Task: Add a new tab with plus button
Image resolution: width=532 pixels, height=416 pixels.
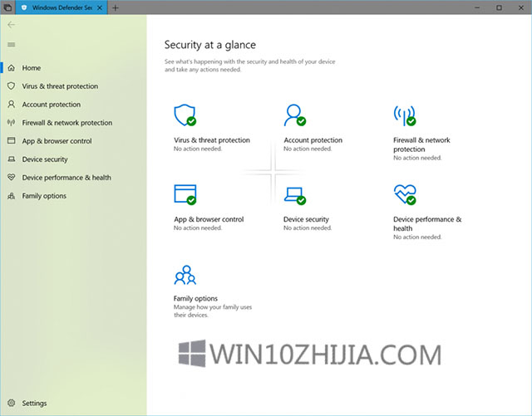Action: point(116,7)
